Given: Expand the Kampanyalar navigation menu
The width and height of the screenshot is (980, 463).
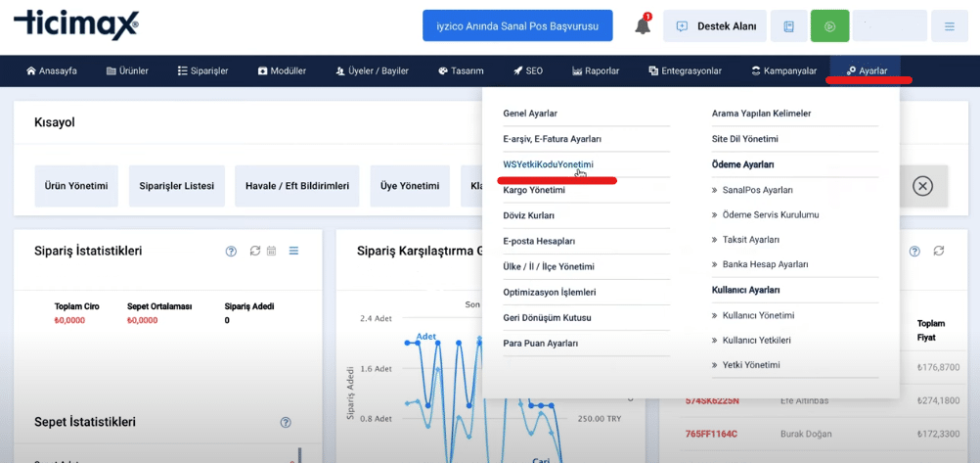Looking at the screenshot, I should (783, 71).
